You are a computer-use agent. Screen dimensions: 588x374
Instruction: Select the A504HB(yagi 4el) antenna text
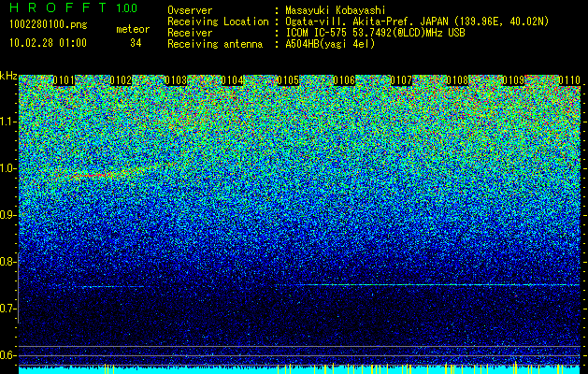330,44
